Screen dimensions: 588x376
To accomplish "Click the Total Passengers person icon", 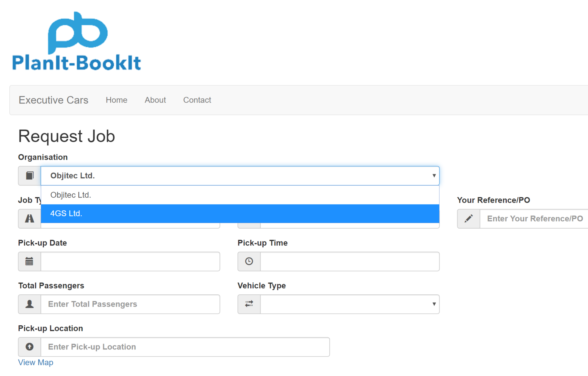I will pyautogui.click(x=30, y=304).
